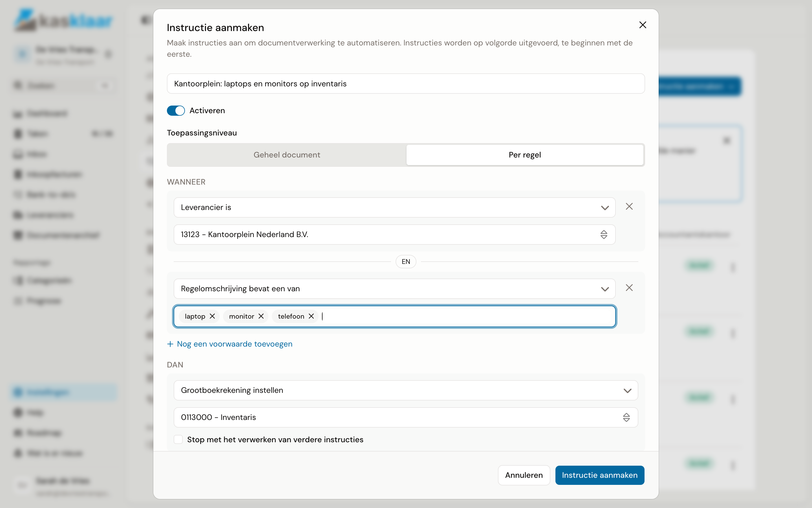Image resolution: width=812 pixels, height=508 pixels.
Task: Remove the Leverancier is condition
Action: coord(629,207)
